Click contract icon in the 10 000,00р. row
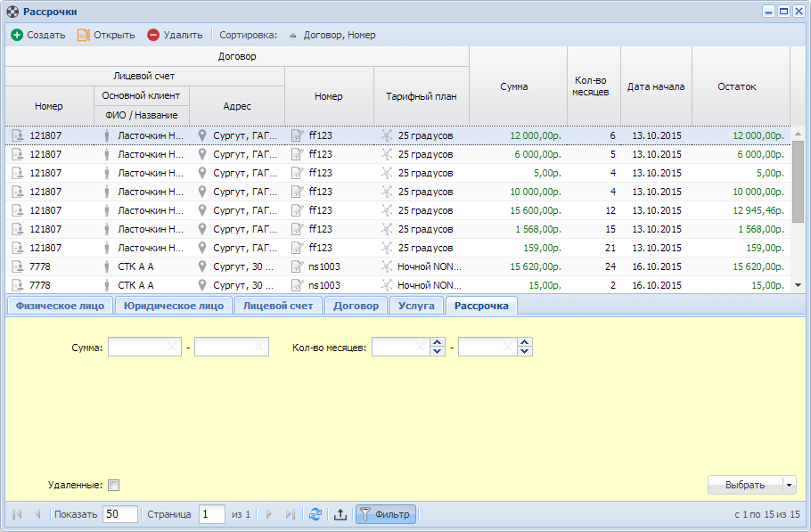The height and width of the screenshot is (532, 811). (x=298, y=192)
